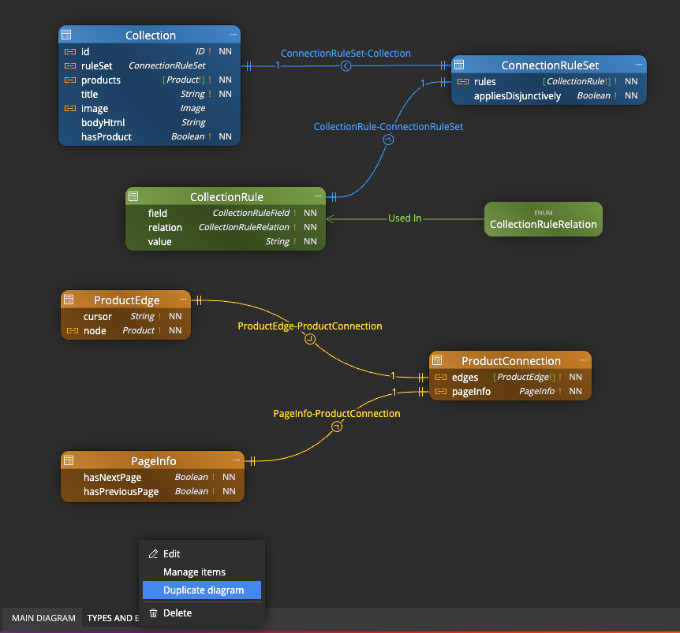Click the PageInfo-ProductConnection relation label
The height and width of the screenshot is (633, 680).
pyautogui.click(x=337, y=414)
